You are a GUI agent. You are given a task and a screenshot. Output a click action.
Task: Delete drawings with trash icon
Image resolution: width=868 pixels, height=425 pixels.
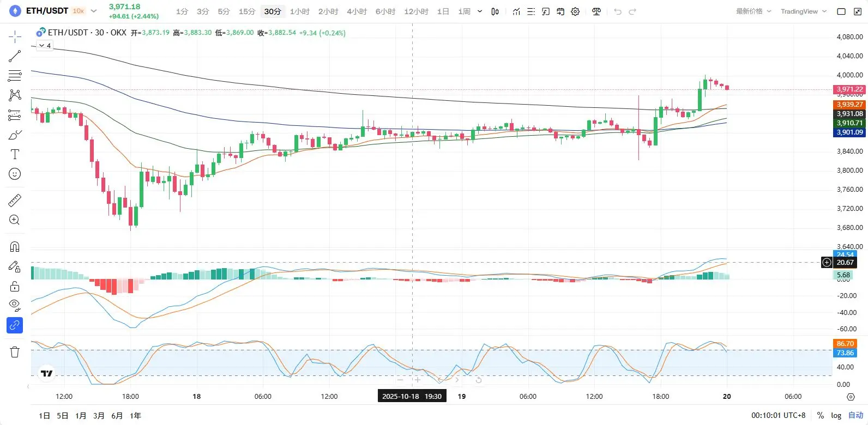click(15, 352)
